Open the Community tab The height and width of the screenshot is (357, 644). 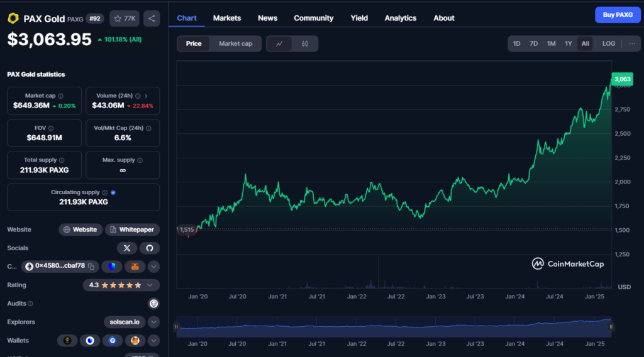click(313, 18)
